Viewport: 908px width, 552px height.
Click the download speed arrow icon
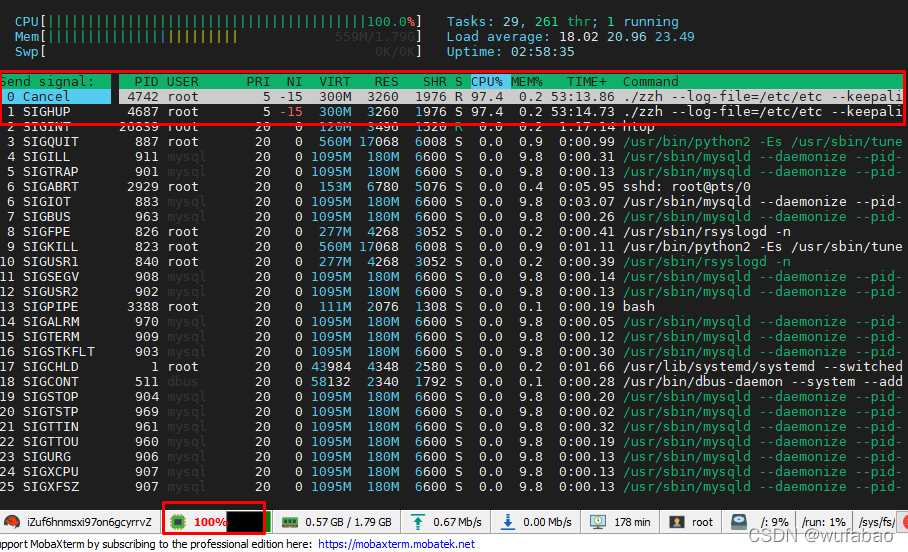(508, 522)
